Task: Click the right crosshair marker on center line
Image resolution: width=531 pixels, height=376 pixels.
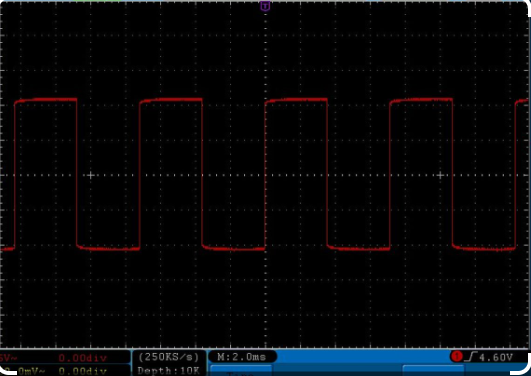Action: tap(440, 175)
